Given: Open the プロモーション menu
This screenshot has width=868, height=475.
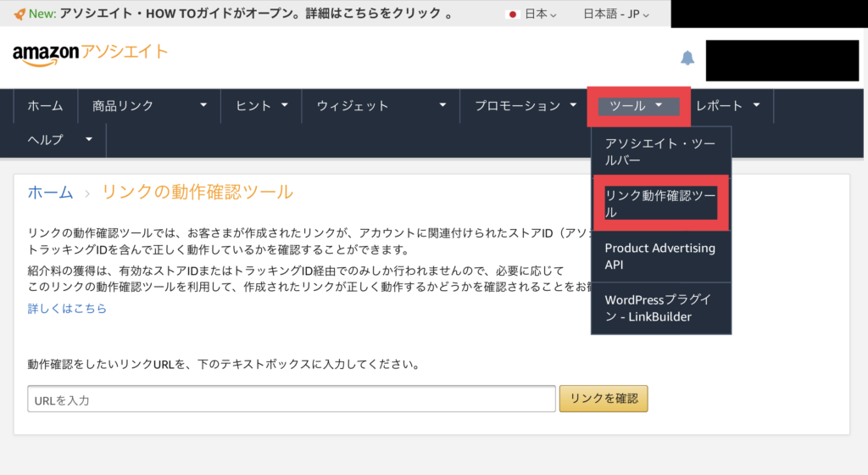Looking at the screenshot, I should 518,106.
